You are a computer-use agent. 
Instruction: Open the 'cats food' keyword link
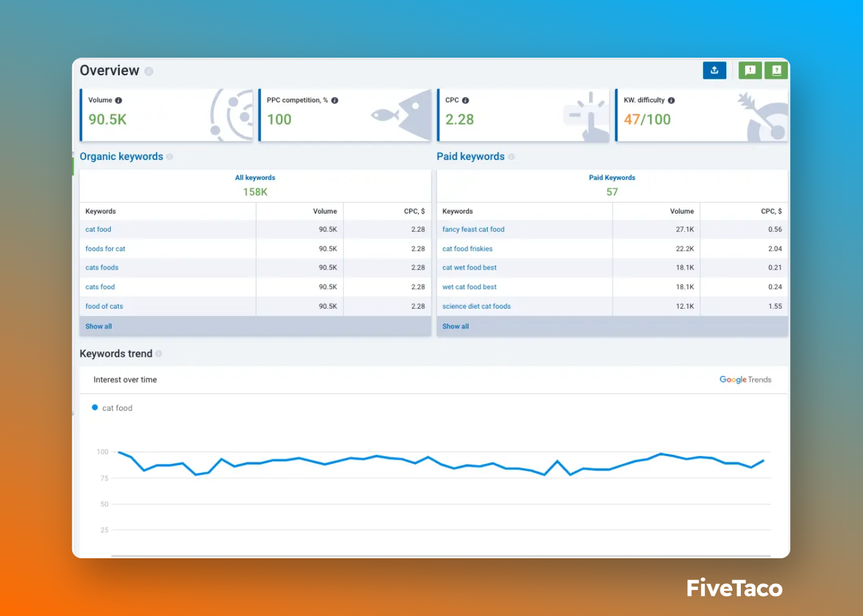pyautogui.click(x=100, y=287)
